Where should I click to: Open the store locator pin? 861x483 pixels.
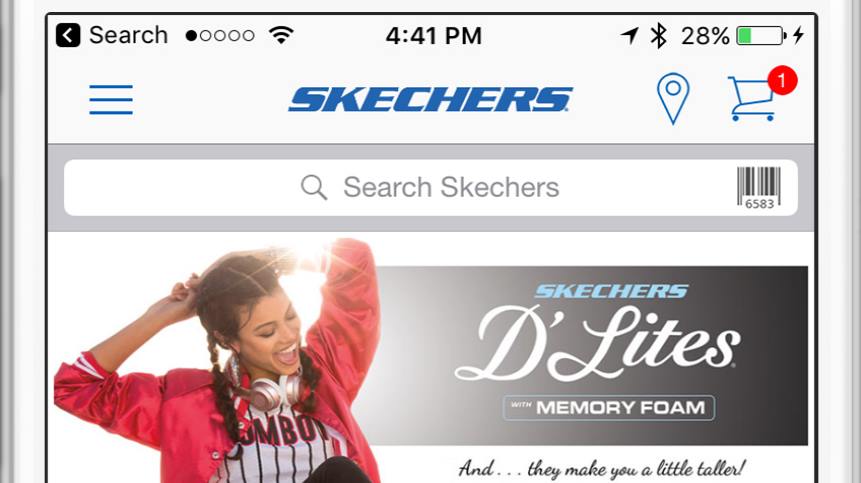[x=673, y=99]
